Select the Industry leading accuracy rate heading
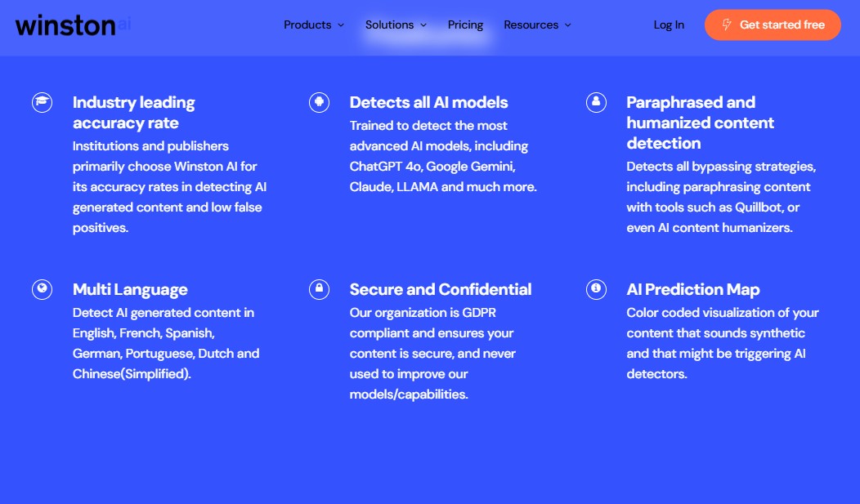 [134, 113]
